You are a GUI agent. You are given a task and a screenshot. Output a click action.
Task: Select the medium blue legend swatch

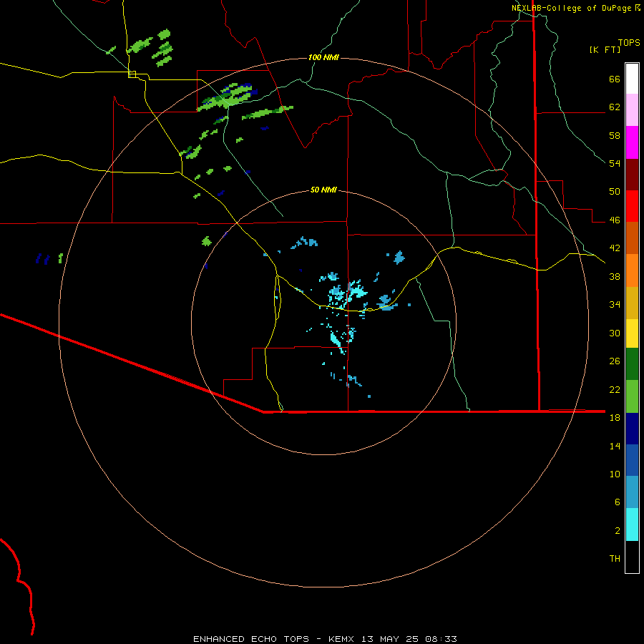point(632,460)
